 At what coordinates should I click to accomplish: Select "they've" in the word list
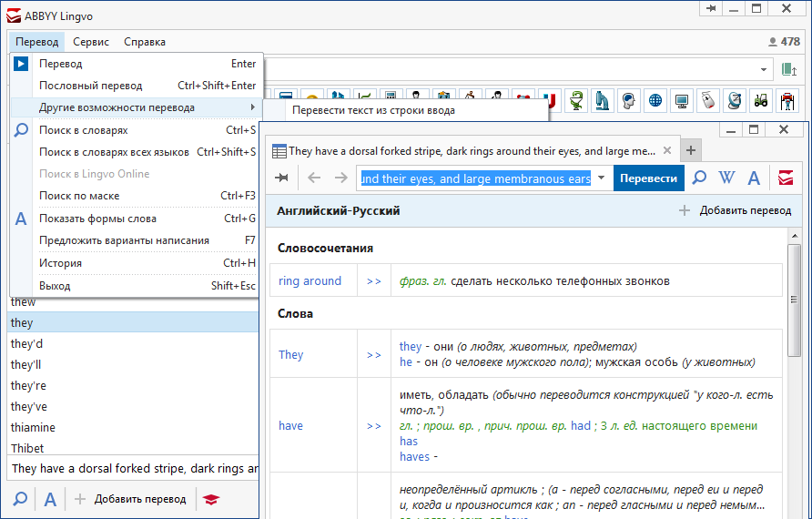tap(29, 407)
